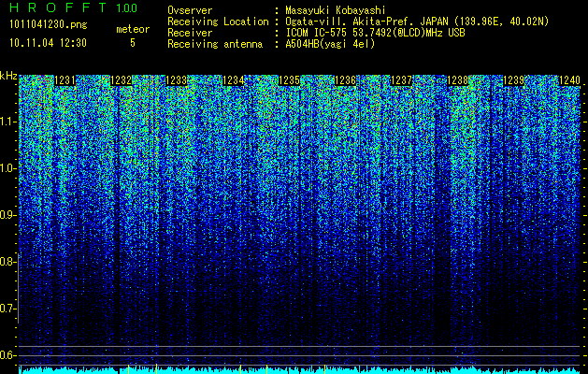The height and width of the screenshot is (374, 588).
Task: Click the 1234 time marker label
Action: tap(234, 80)
